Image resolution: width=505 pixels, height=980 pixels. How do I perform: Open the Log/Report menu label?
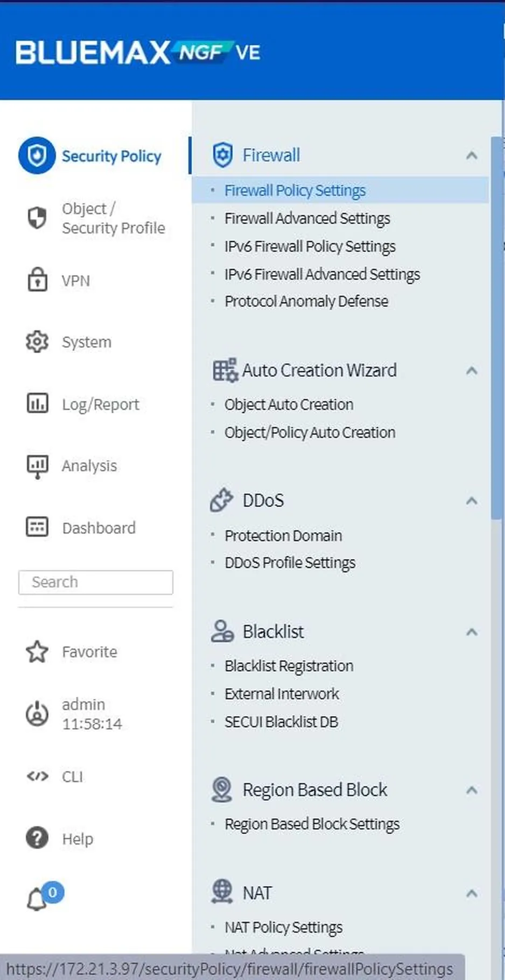click(101, 404)
